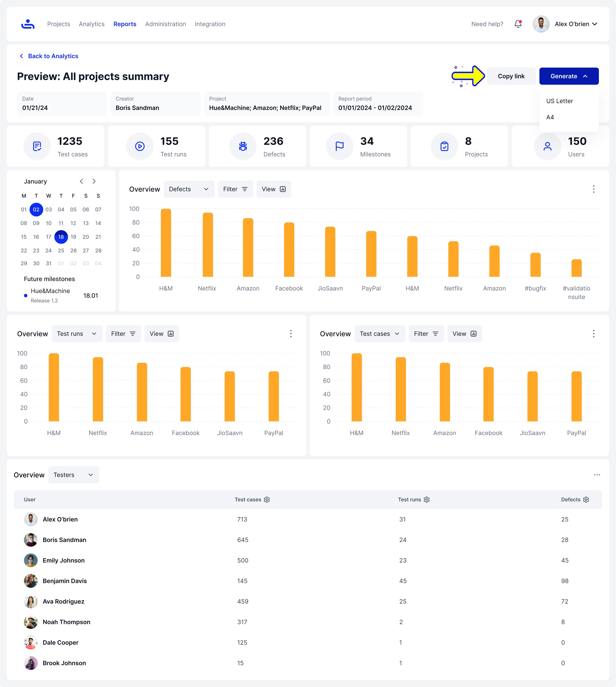Open three-dot menu on Test runs chart

coord(290,334)
